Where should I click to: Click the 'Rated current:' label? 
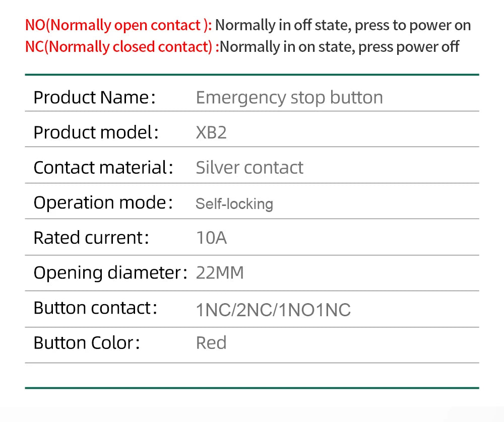coord(91,238)
